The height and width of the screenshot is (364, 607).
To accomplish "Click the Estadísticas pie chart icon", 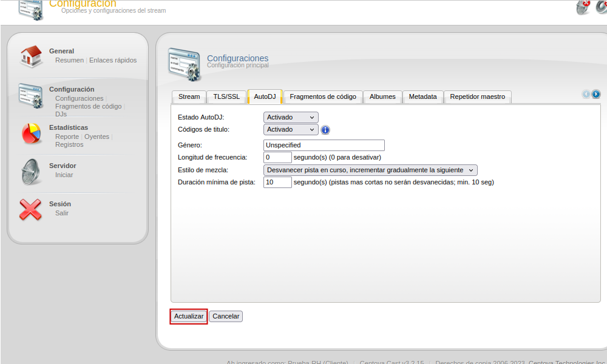I will pyautogui.click(x=30, y=133).
